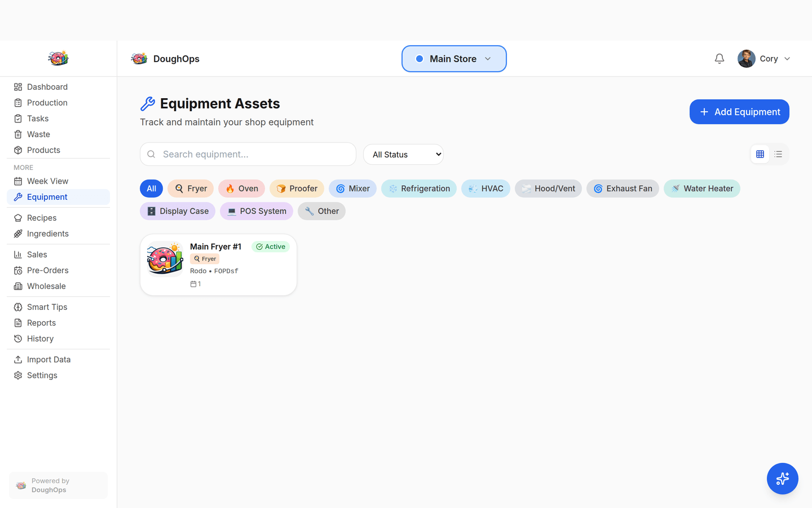
Task: Click the DoughOps donut logo
Action: pos(139,58)
